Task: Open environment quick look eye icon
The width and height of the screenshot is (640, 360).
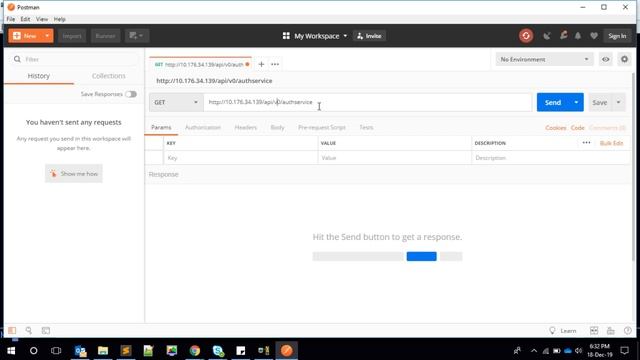Action: tap(606, 60)
